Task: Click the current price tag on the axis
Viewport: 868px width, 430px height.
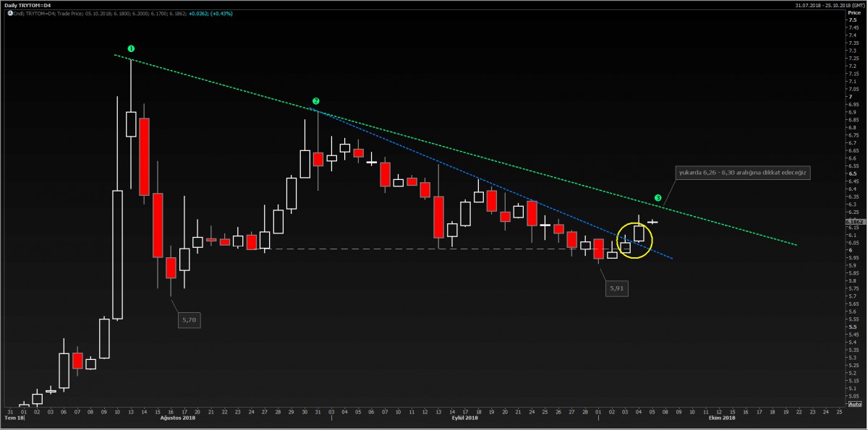Action: pos(855,222)
